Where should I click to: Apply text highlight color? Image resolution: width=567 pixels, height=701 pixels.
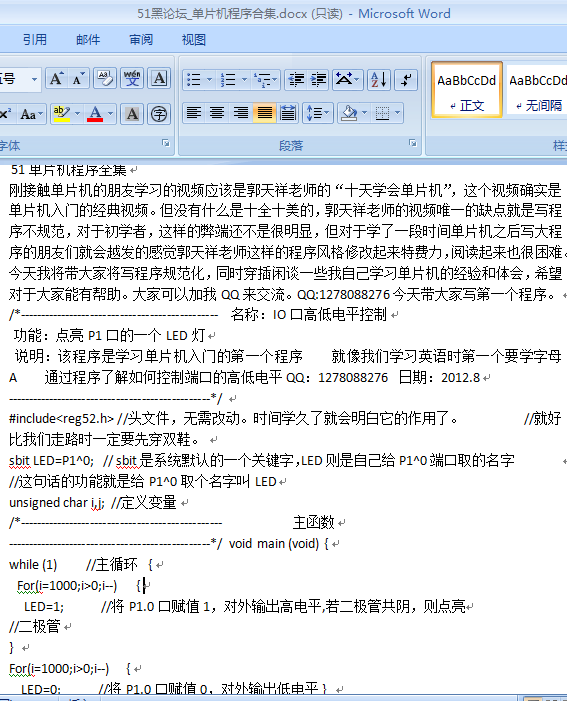(x=62, y=114)
